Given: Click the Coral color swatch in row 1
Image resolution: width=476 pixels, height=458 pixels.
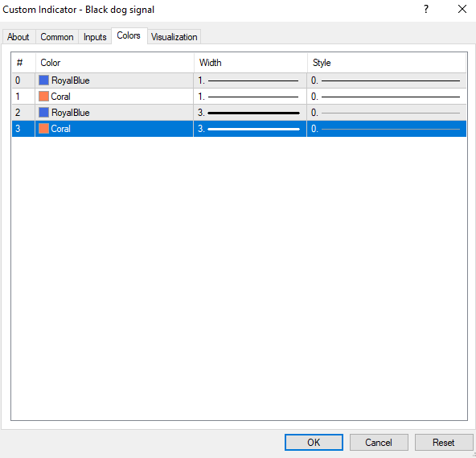Looking at the screenshot, I should pyautogui.click(x=43, y=97).
